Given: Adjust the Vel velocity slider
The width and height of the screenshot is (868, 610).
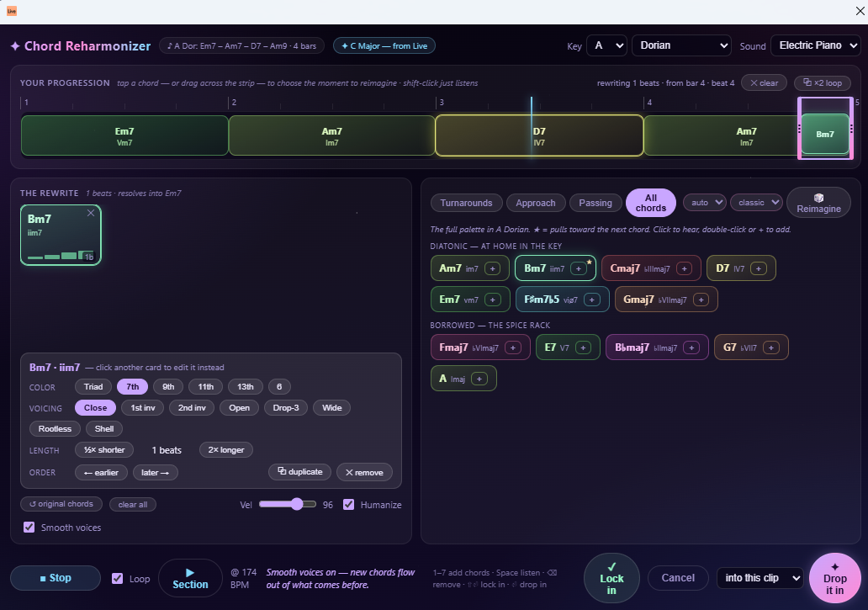Looking at the screenshot, I should pyautogui.click(x=288, y=504).
